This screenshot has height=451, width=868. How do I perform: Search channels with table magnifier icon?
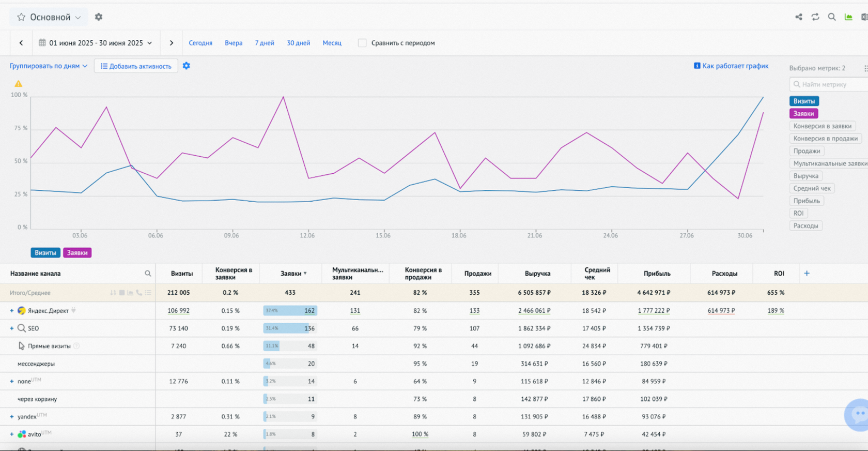[x=148, y=274]
